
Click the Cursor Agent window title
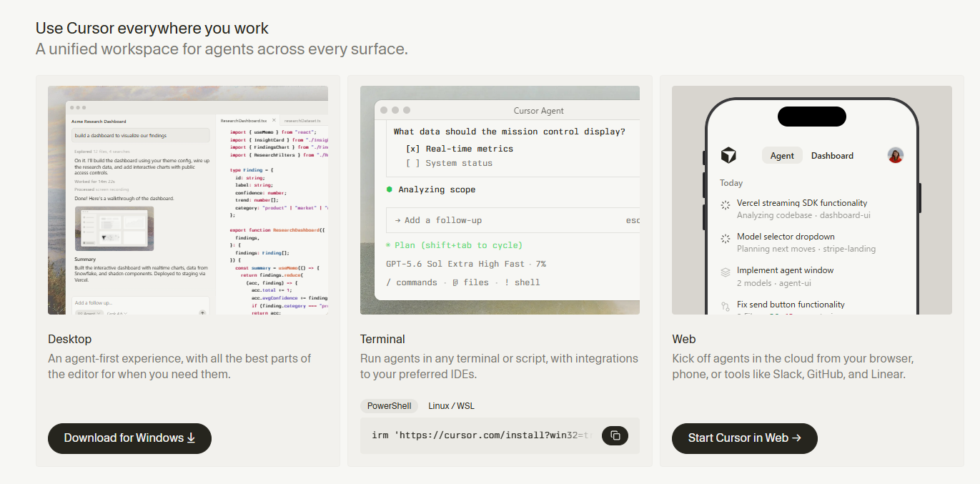pos(538,111)
